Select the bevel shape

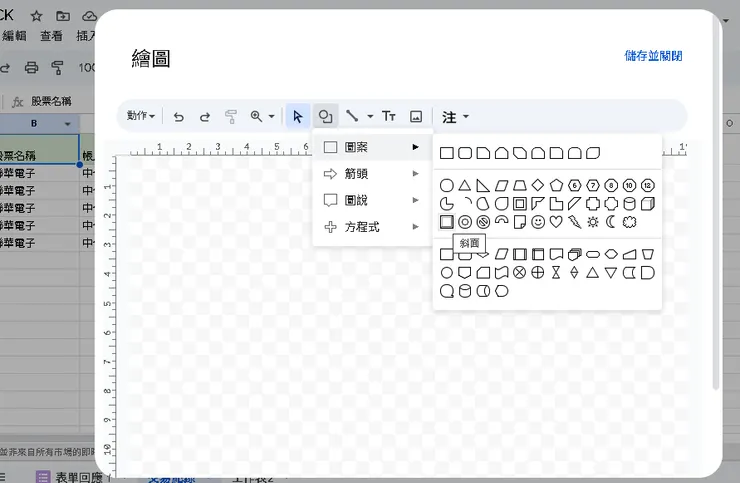(x=446, y=222)
